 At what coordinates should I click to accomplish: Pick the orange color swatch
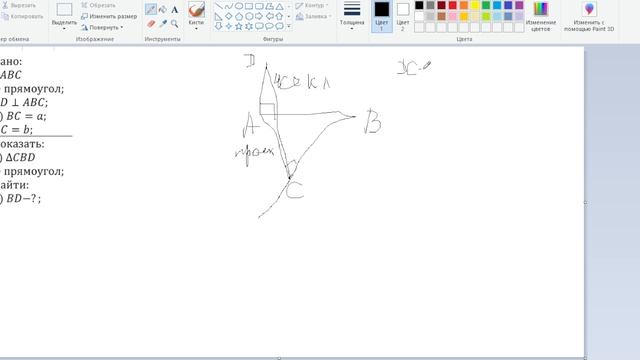464,5
